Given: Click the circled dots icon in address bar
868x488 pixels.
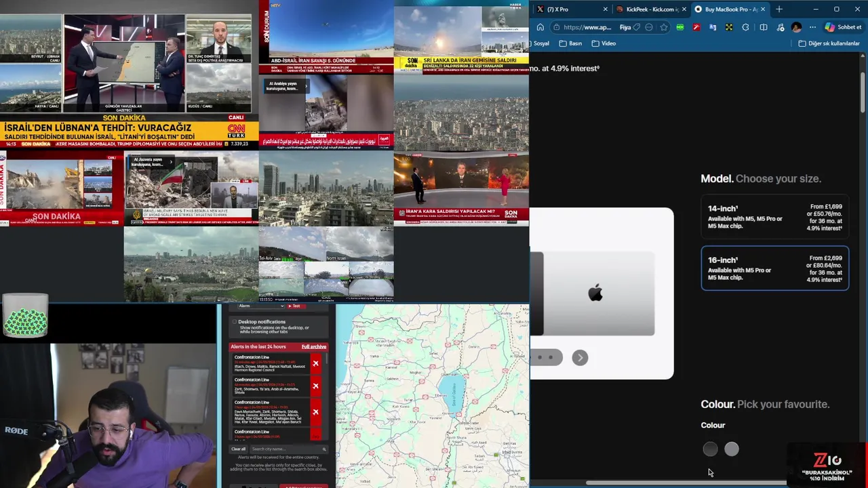Looking at the screenshot, I should (649, 27).
